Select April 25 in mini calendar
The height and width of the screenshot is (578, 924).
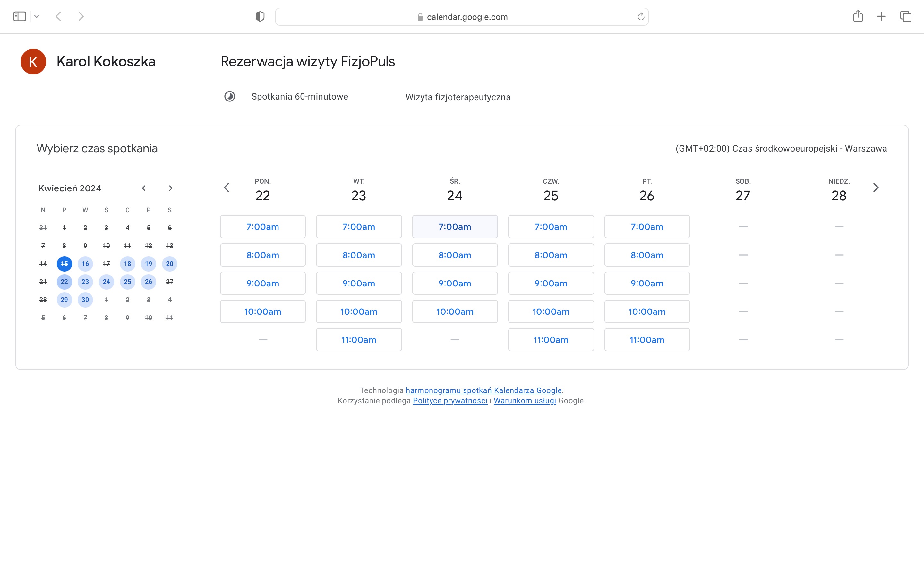(x=127, y=282)
